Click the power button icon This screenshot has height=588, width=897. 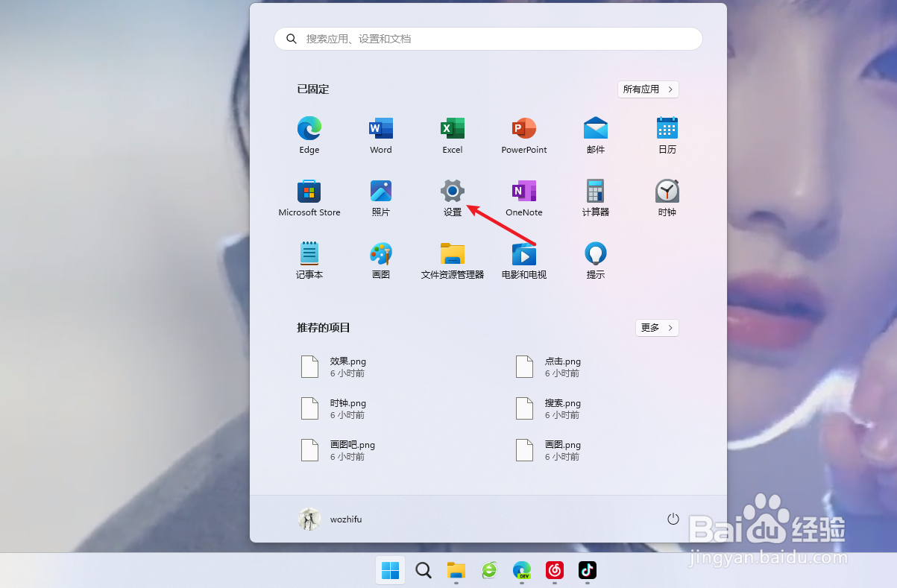click(x=673, y=519)
